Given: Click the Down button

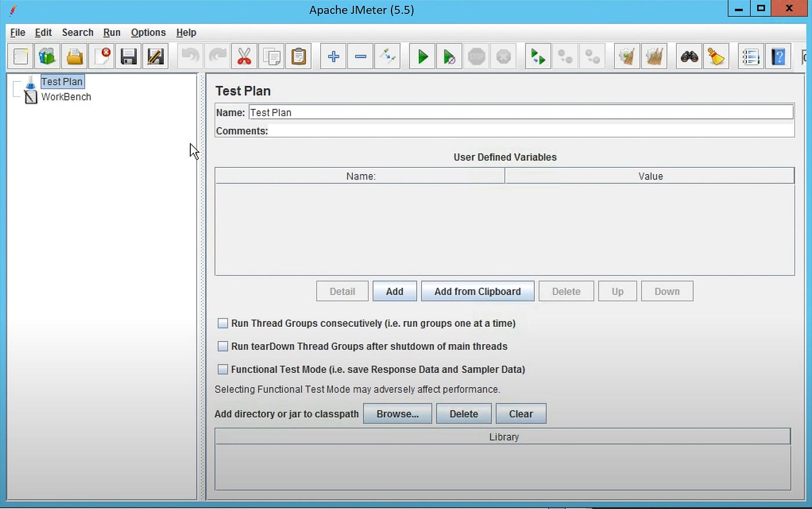Looking at the screenshot, I should coord(667,291).
